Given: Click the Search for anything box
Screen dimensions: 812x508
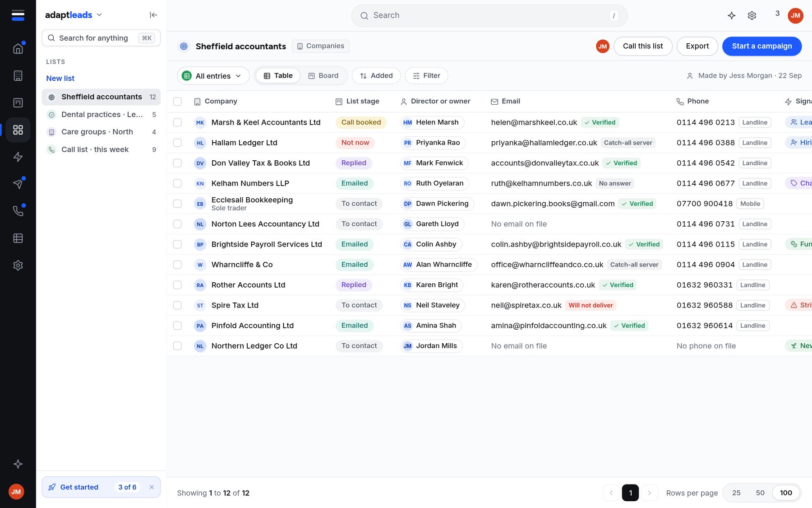Looking at the screenshot, I should (101, 38).
